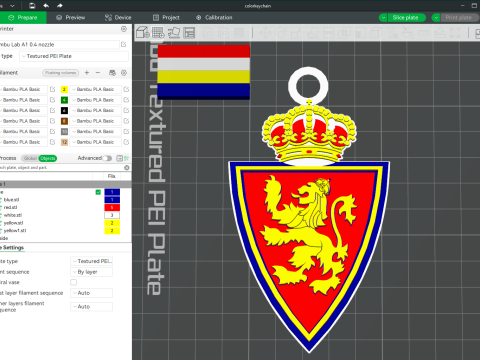Open the Calibration tab

214,18
